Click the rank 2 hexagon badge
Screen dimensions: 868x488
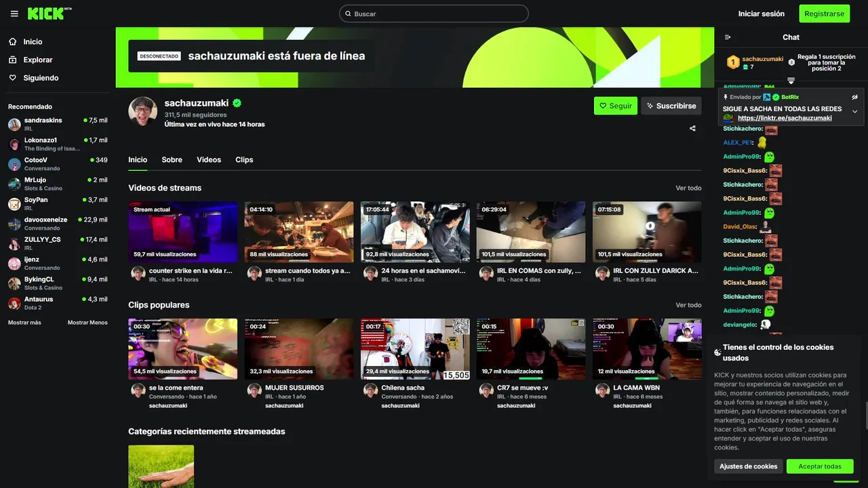[x=791, y=62]
